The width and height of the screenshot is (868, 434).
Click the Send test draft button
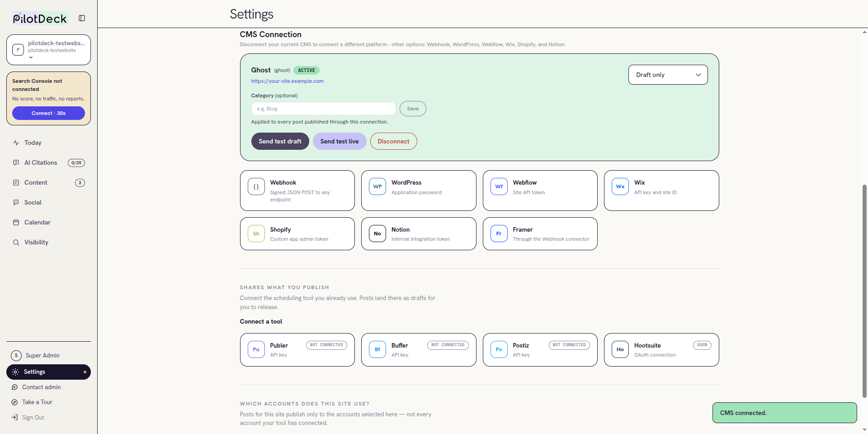pyautogui.click(x=280, y=141)
